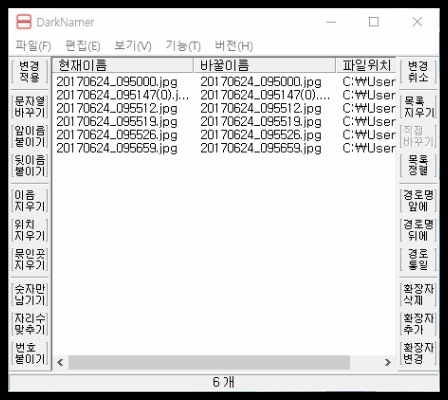Maximize the DarkNamer window
This screenshot has height=400, width=448.
374,22
